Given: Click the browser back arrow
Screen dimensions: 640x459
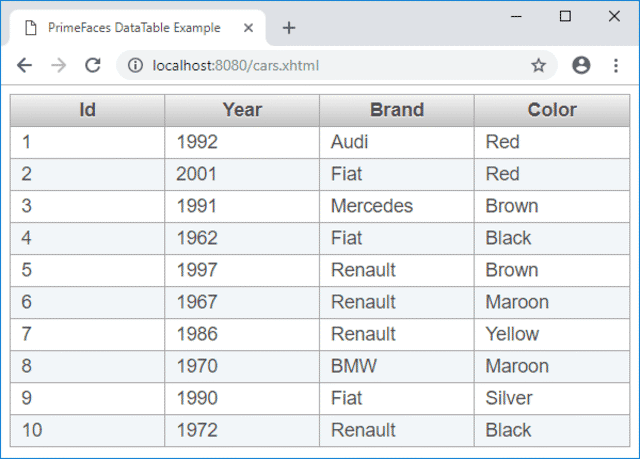Looking at the screenshot, I should [24, 65].
